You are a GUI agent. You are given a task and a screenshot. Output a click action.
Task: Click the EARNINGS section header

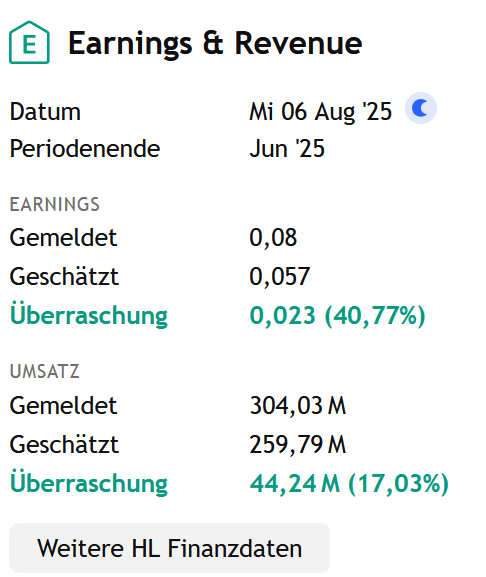point(54,204)
